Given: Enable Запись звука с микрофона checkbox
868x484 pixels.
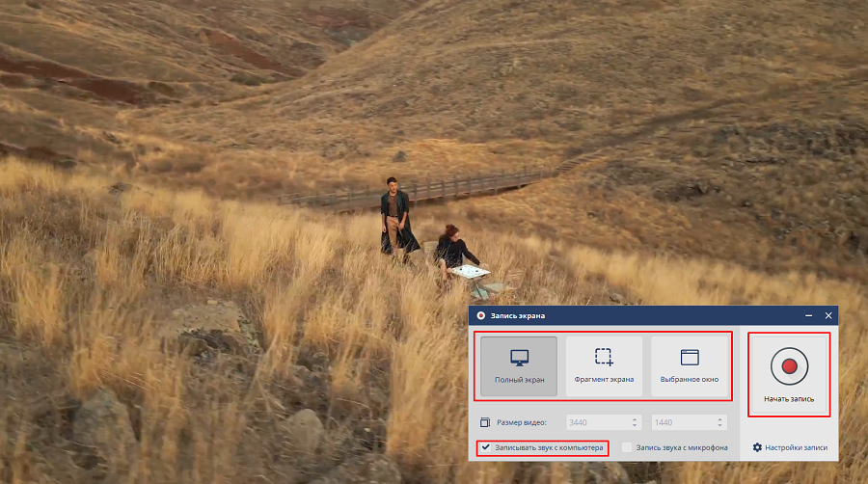Looking at the screenshot, I should pyautogui.click(x=627, y=447).
